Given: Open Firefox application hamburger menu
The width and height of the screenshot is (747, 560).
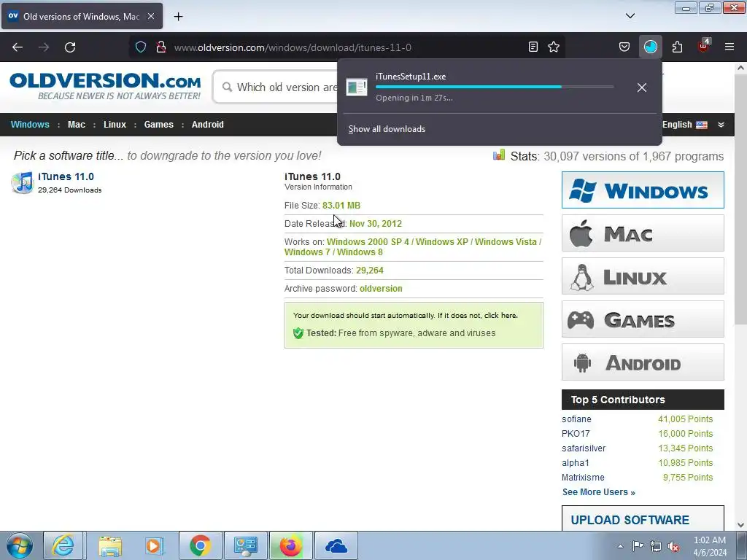Looking at the screenshot, I should pyautogui.click(x=729, y=47).
